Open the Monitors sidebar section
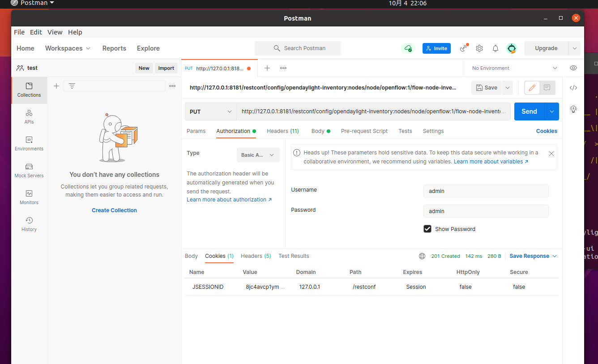Image resolution: width=598 pixels, height=364 pixels. [29, 197]
